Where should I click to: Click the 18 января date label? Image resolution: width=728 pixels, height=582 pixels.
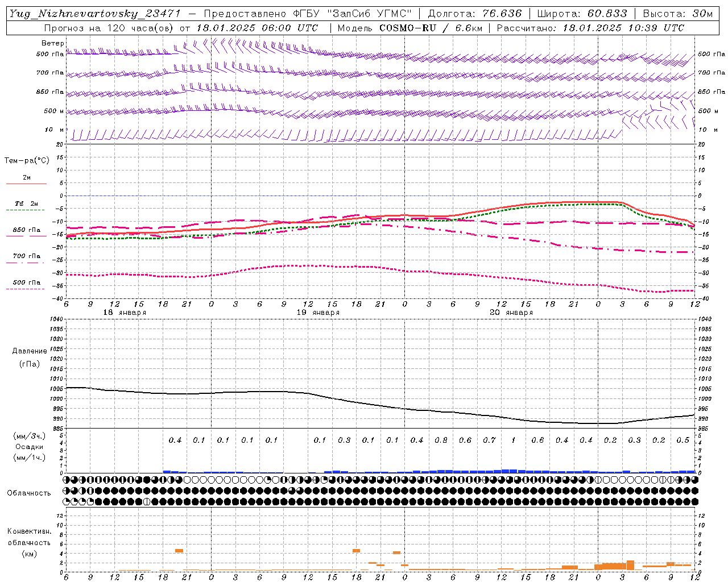(125, 313)
